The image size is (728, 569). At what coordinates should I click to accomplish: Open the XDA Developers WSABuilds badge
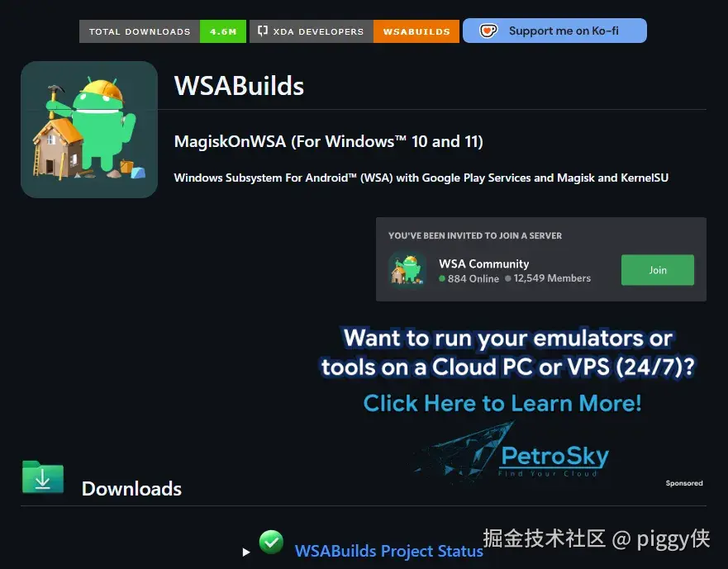click(x=354, y=31)
